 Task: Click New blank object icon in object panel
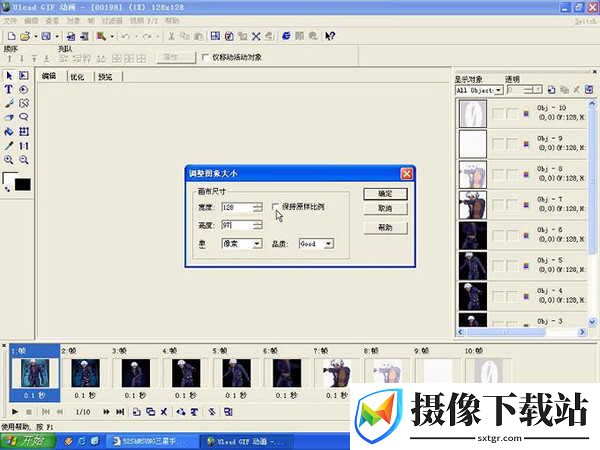click(x=551, y=90)
